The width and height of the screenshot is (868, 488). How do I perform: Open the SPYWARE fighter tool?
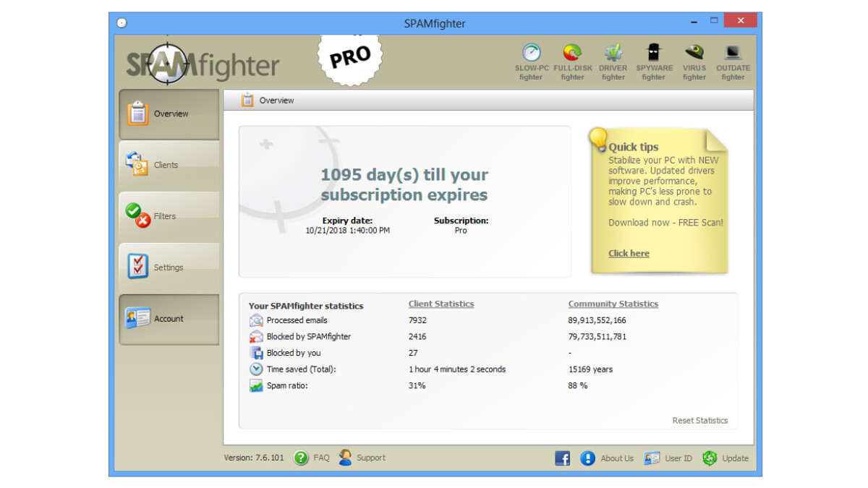tap(653, 54)
